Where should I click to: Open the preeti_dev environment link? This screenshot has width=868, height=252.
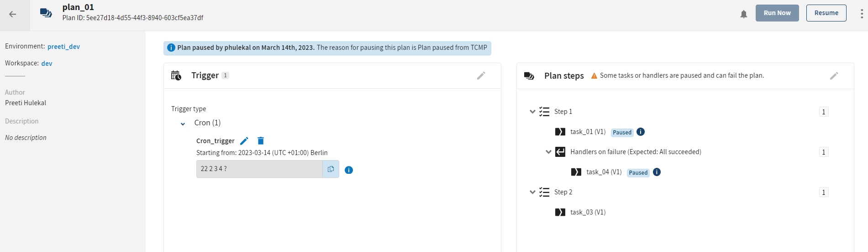tap(63, 47)
